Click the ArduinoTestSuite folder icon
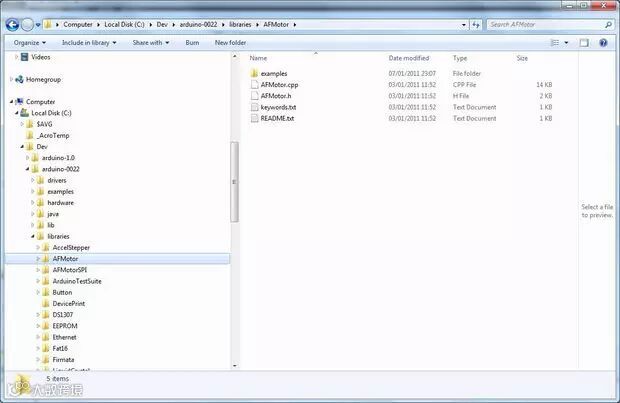 tap(46, 281)
